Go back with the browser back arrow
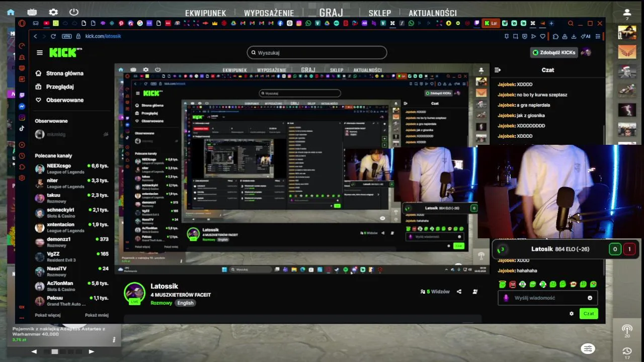 coord(35,36)
